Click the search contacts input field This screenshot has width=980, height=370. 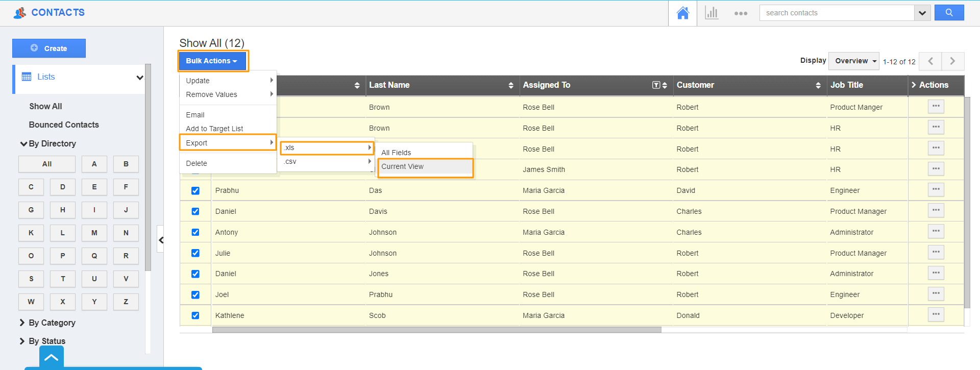click(837, 13)
